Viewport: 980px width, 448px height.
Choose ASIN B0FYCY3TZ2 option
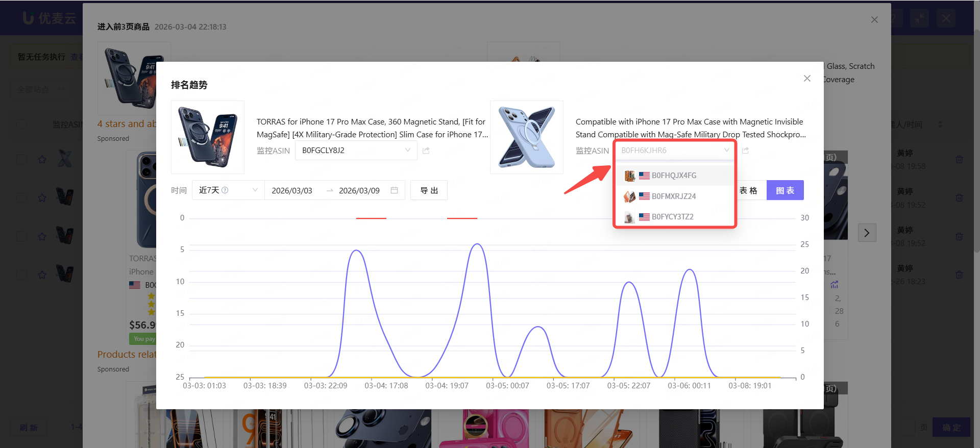pos(672,217)
